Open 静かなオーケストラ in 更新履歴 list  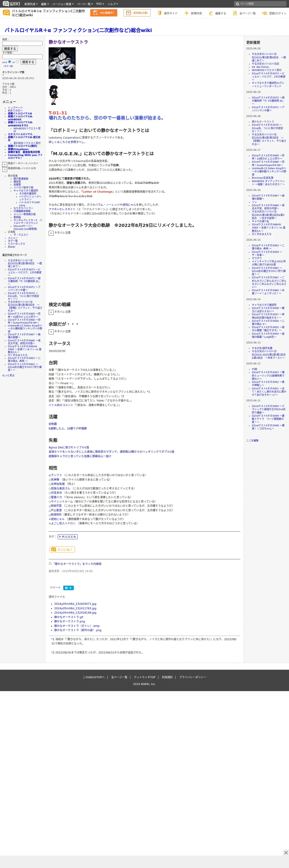pos(263,122)
